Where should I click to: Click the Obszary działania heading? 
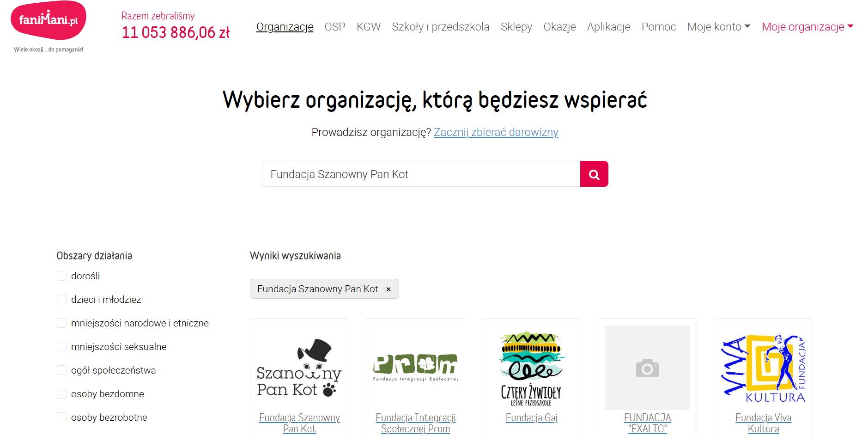(94, 256)
